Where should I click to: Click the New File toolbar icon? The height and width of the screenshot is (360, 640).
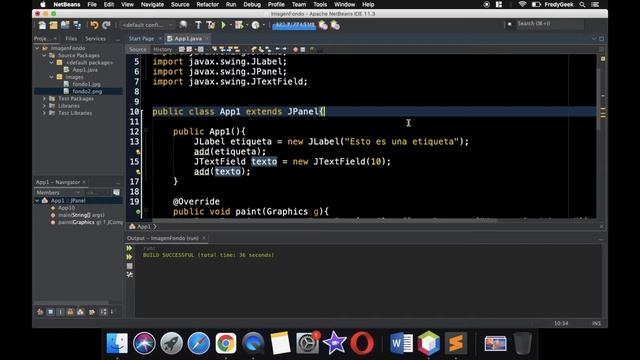click(x=42, y=25)
